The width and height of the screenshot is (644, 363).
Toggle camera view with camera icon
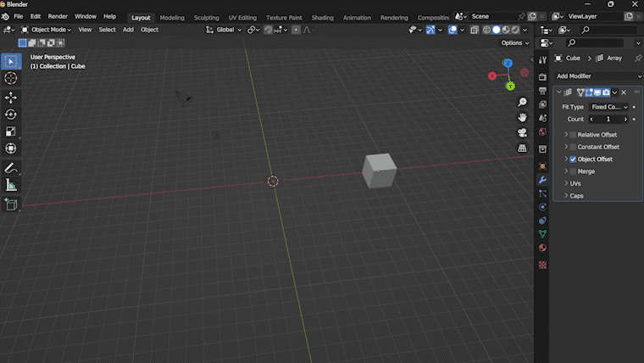pos(523,133)
